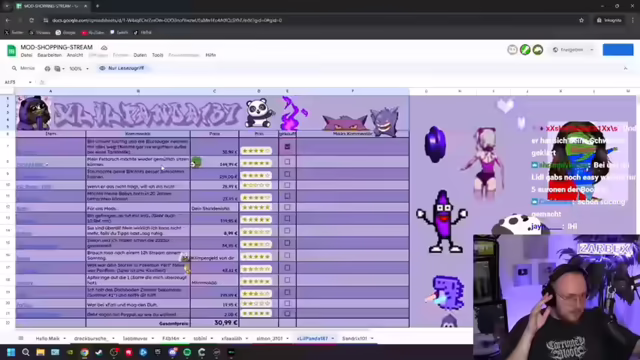
Task: Reload the page in browser
Action: point(31,20)
